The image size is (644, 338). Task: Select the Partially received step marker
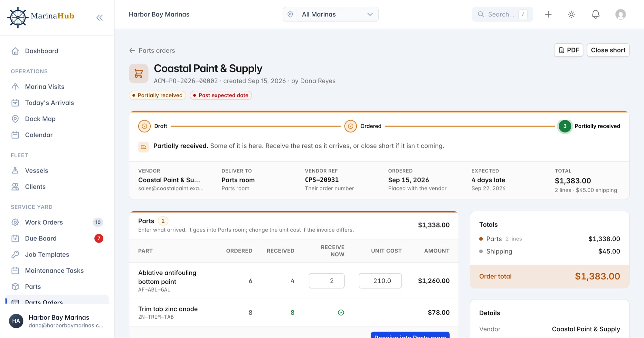(x=565, y=126)
